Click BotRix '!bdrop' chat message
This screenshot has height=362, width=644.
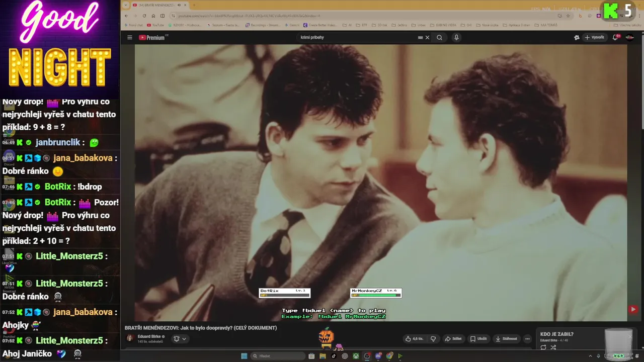90,187
